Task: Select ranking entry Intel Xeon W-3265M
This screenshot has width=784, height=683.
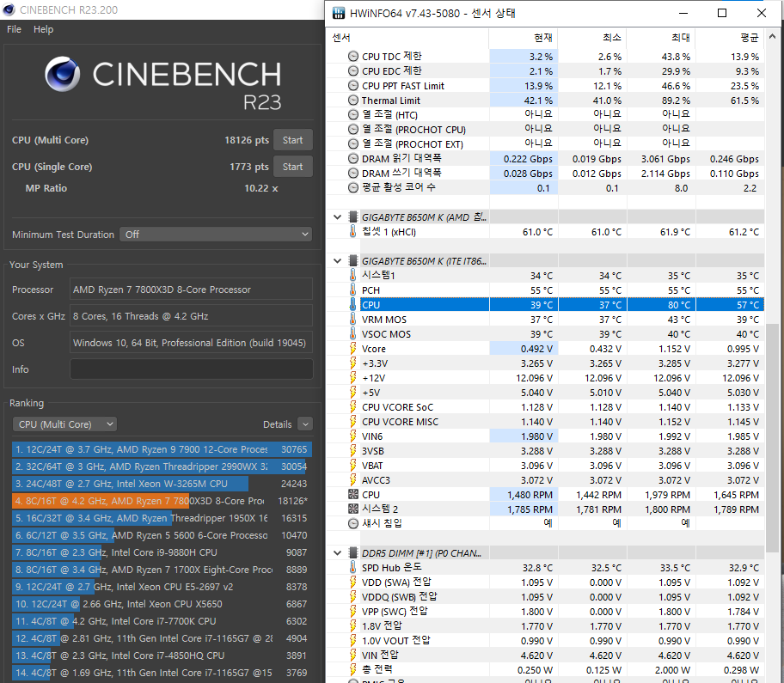Action: point(162,484)
